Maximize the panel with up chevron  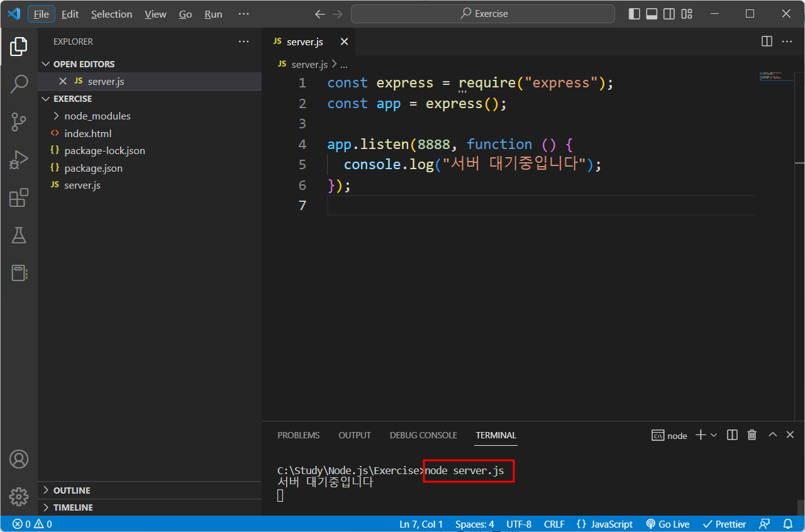pos(773,435)
